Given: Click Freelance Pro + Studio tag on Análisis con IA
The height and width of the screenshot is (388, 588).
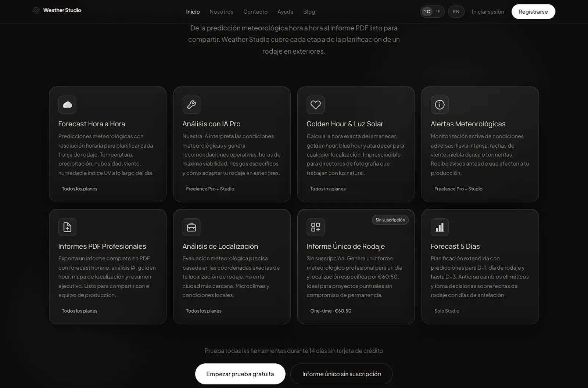Looking at the screenshot, I should 210,189.
